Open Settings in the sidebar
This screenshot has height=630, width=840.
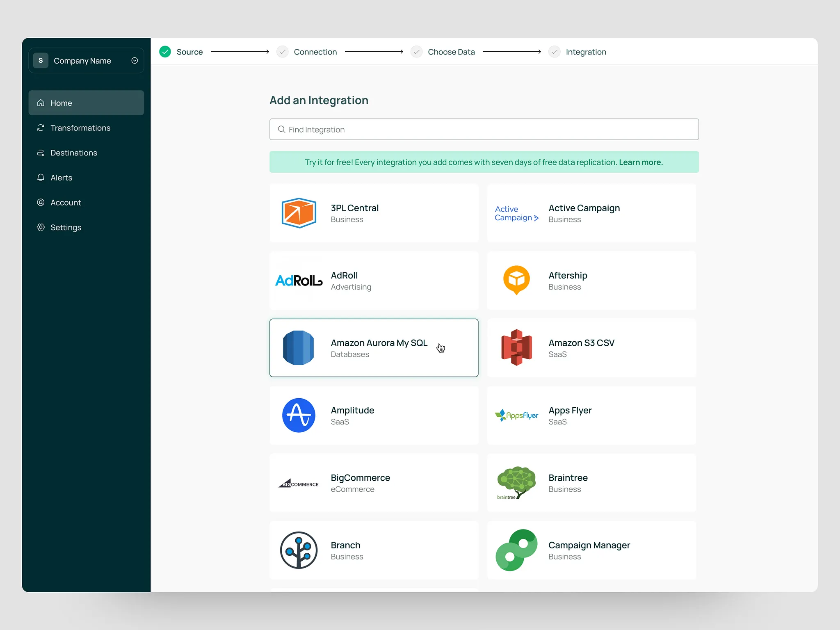point(66,227)
